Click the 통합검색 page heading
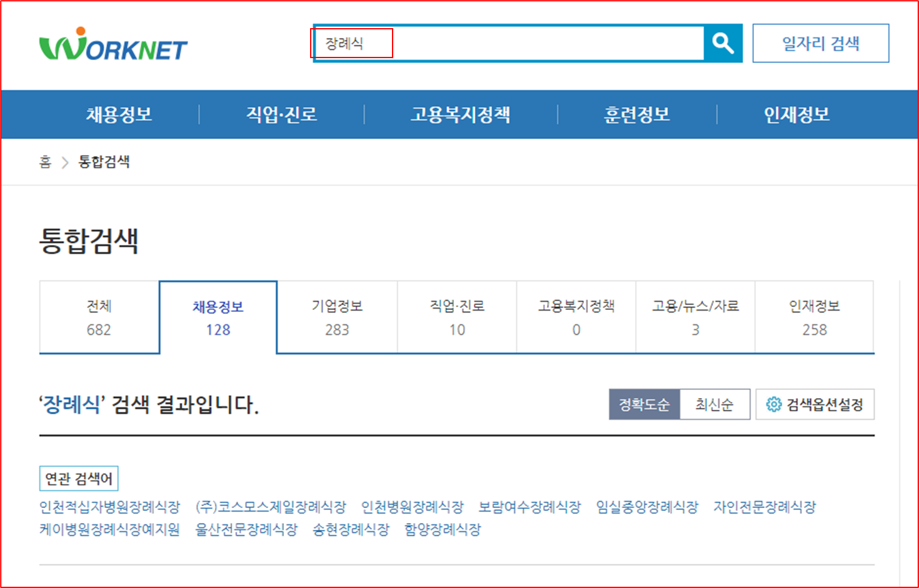This screenshot has height=588, width=919. tap(89, 241)
